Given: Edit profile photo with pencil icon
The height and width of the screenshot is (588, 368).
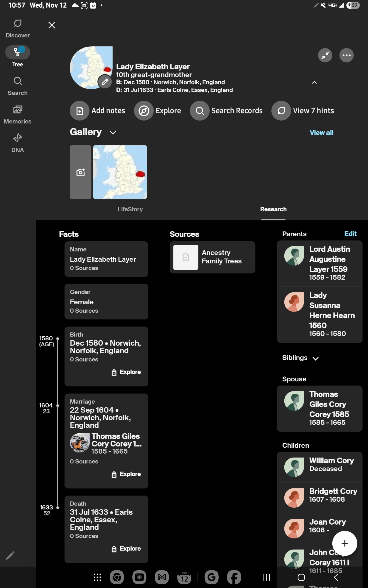Looking at the screenshot, I should click(105, 82).
